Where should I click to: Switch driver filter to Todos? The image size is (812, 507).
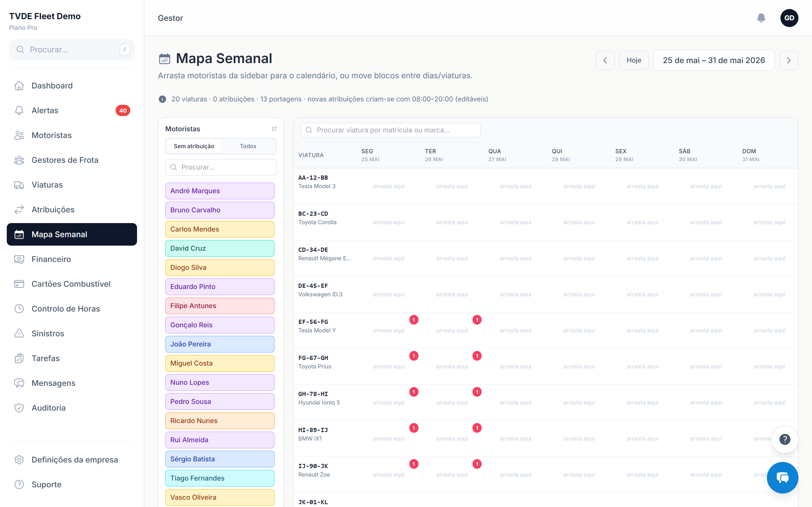coord(248,146)
